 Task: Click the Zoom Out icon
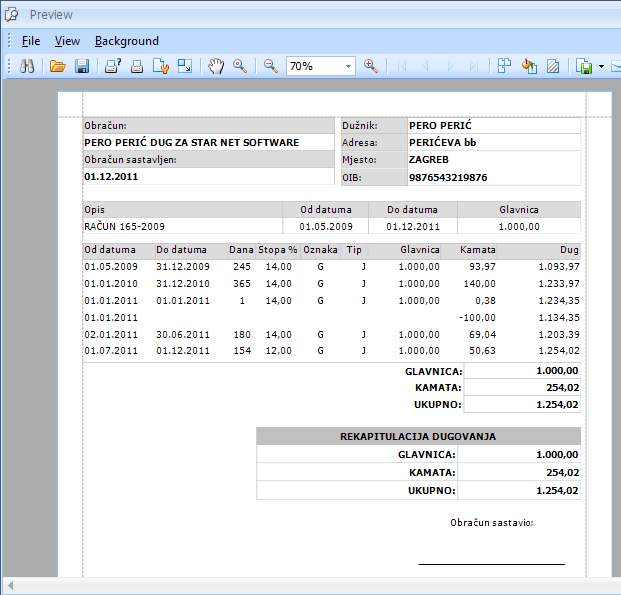point(270,66)
